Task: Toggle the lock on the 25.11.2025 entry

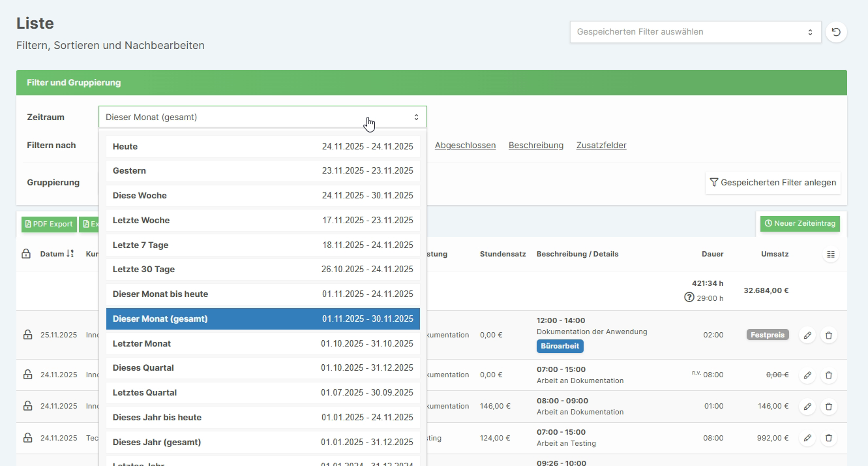Action: (x=27, y=334)
